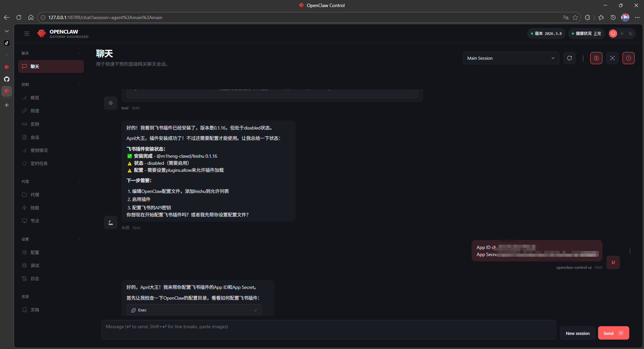Click the address bar URL
Viewport: 644px width, 349px height.
pyautogui.click(x=105, y=17)
